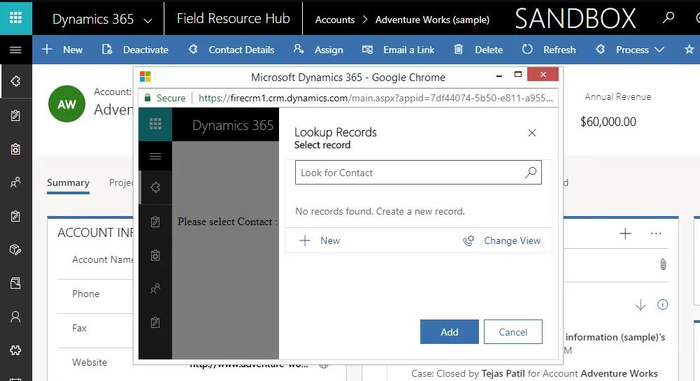Click 'No records found' message text

pos(380,211)
